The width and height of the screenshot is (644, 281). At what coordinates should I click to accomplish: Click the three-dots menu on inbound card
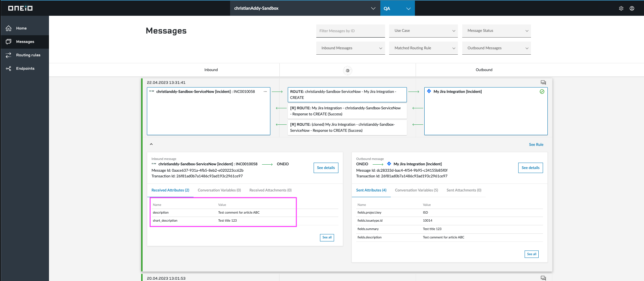[x=265, y=92]
